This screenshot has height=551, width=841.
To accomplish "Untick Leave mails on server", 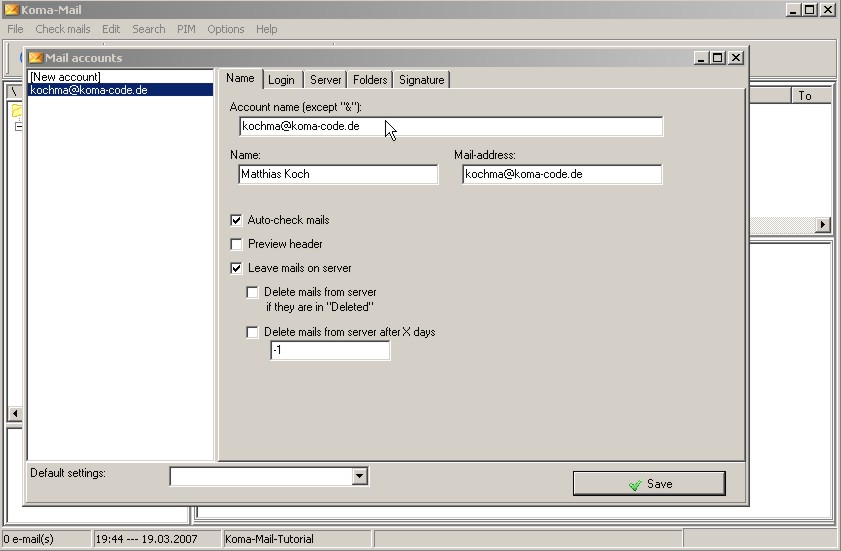I will click(x=237, y=268).
